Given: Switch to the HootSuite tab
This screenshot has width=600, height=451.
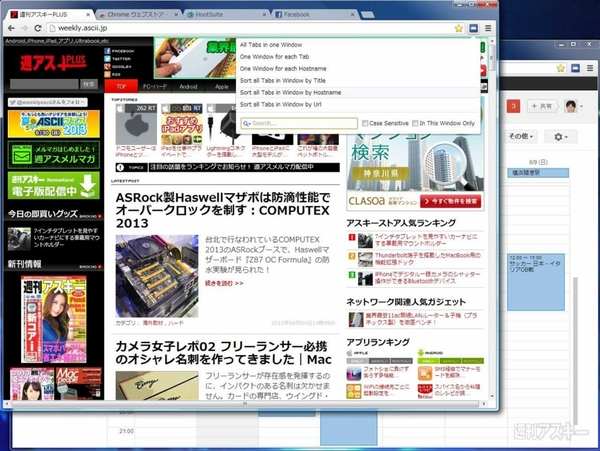Looking at the screenshot, I should (226, 15).
